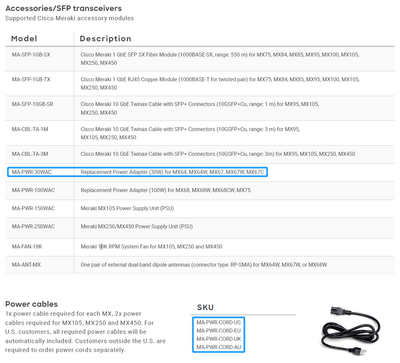Click the 1 GbE SFP SX Fiber Module description

coord(220,59)
